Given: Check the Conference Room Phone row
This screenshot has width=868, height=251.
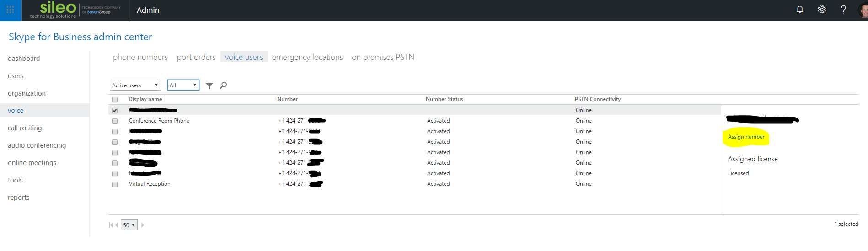Looking at the screenshot, I should (115, 121).
